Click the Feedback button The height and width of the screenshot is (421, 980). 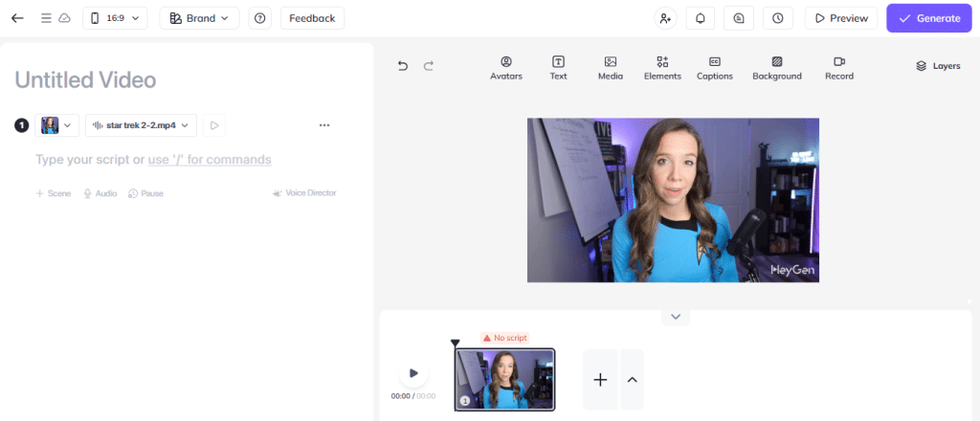click(x=313, y=18)
